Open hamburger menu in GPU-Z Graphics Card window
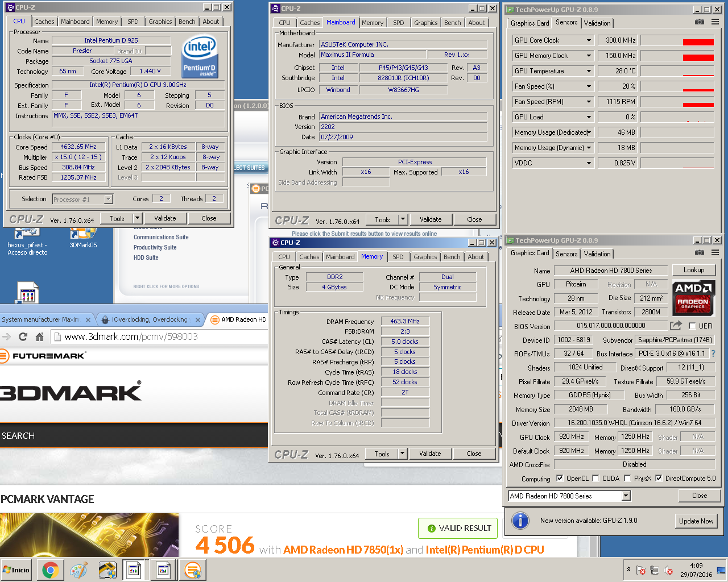 tap(715, 253)
